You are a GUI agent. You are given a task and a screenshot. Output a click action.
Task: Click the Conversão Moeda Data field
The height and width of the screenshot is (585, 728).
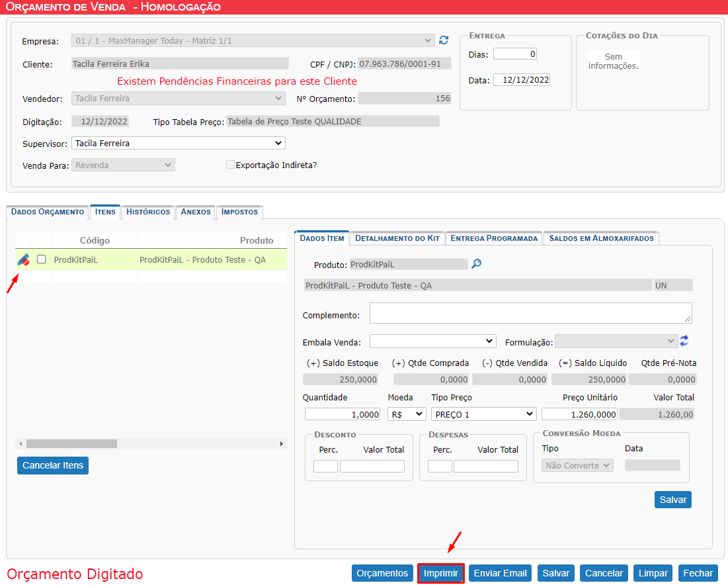tap(653, 465)
